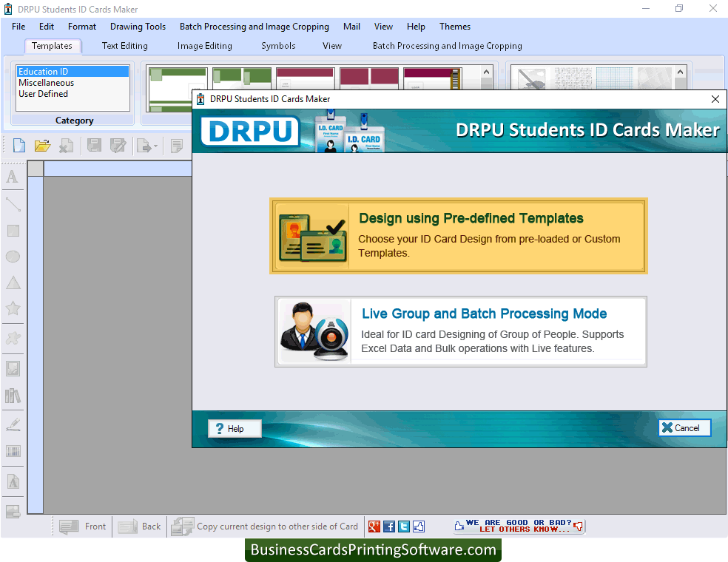Image resolution: width=728 pixels, height=562 pixels.
Task: Click the Save As toolbar icon
Action: tap(118, 146)
